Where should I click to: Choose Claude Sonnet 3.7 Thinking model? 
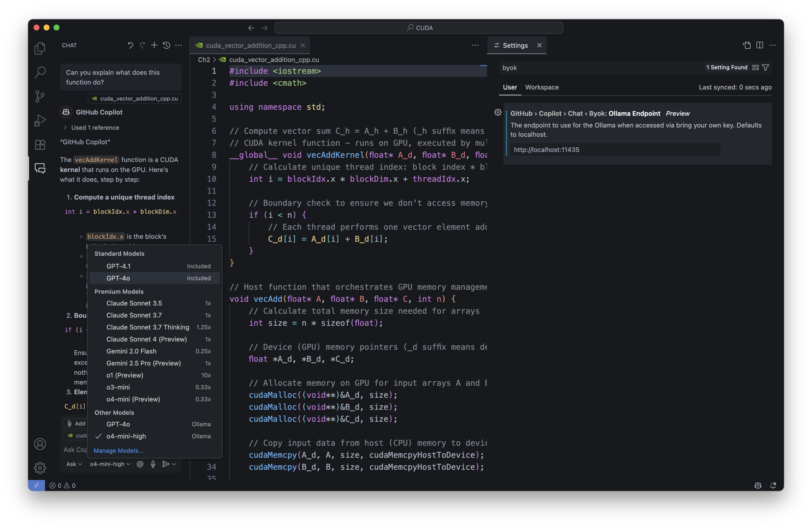click(154, 327)
